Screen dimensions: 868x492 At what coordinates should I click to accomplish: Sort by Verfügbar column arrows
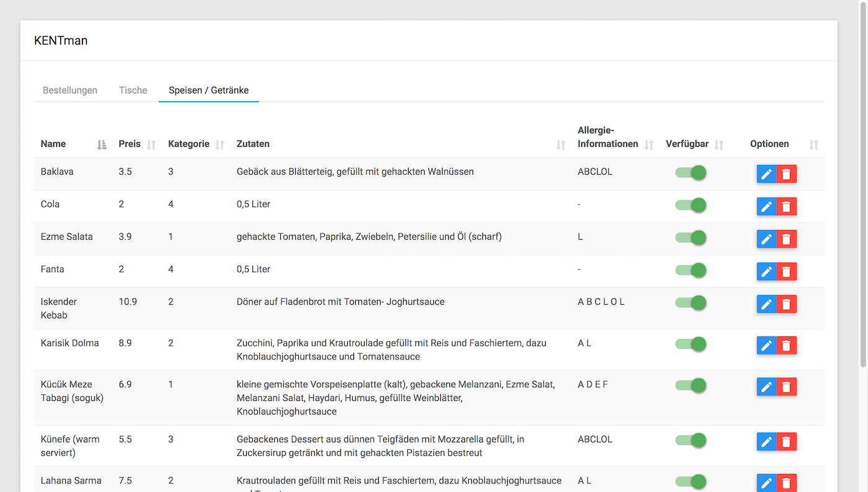tap(719, 144)
